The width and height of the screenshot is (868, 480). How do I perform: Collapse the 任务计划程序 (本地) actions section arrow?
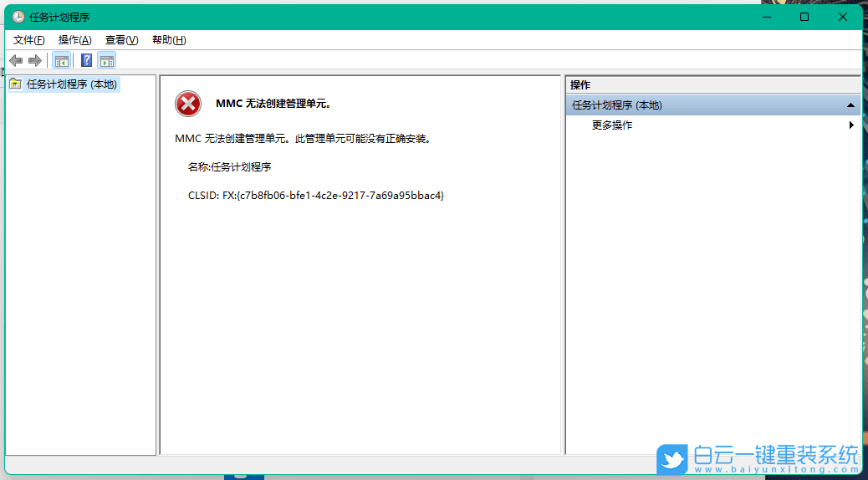click(x=850, y=105)
